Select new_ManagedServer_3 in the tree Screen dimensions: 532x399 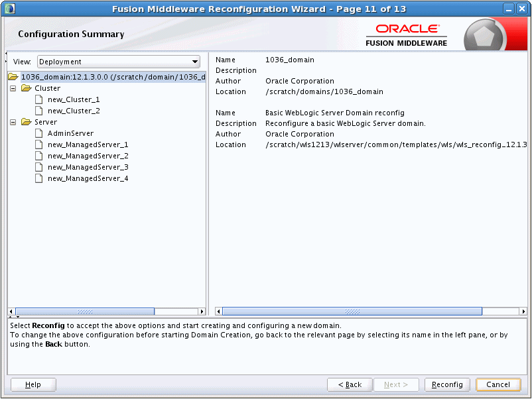click(x=88, y=167)
